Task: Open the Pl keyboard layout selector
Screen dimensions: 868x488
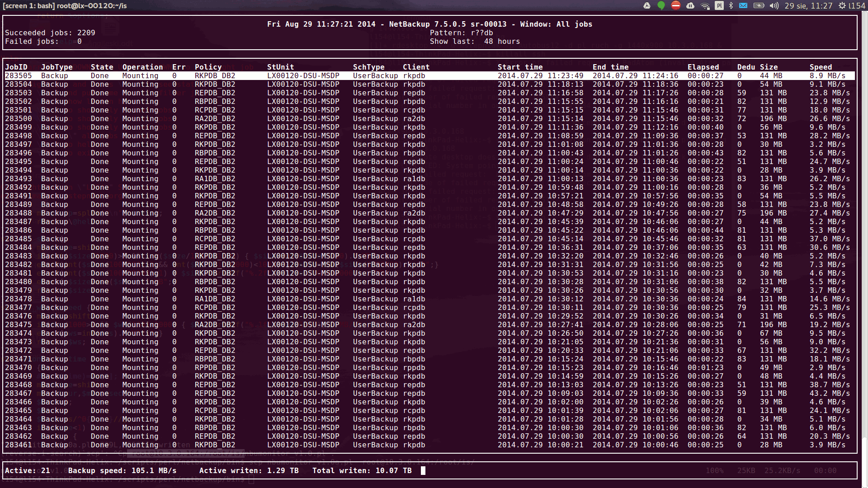Action: click(x=719, y=5)
